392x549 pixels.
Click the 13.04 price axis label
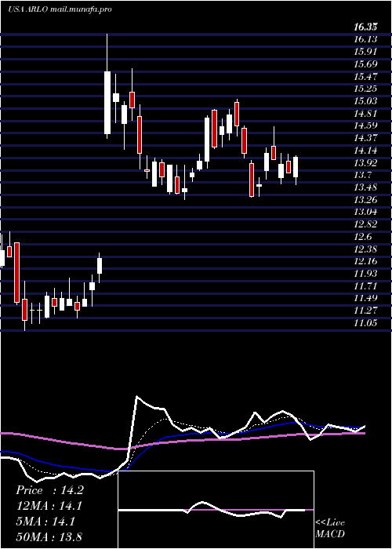(366, 212)
